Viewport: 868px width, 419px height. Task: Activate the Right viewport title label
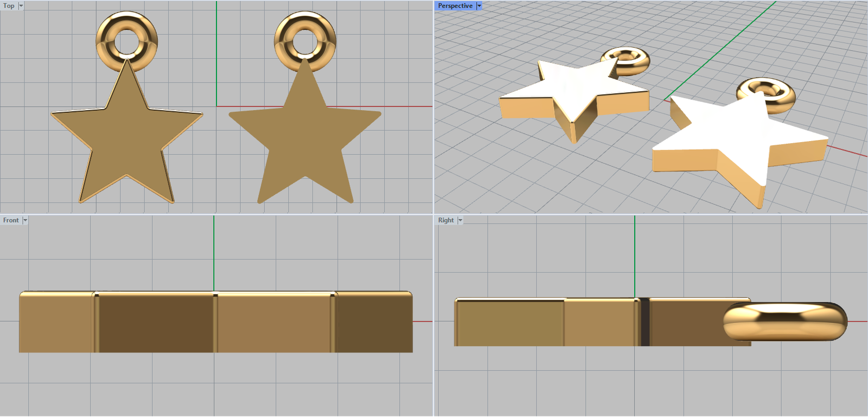446,220
